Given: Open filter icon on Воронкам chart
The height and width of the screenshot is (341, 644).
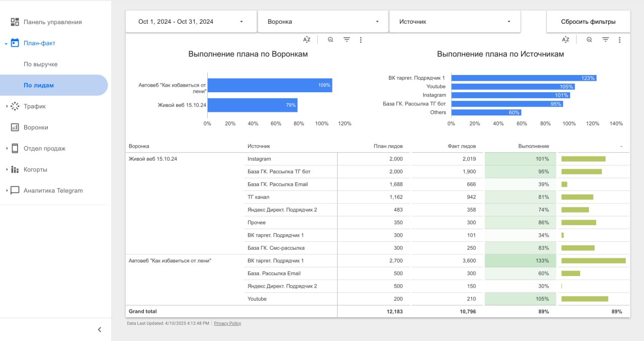Looking at the screenshot, I should pos(347,40).
